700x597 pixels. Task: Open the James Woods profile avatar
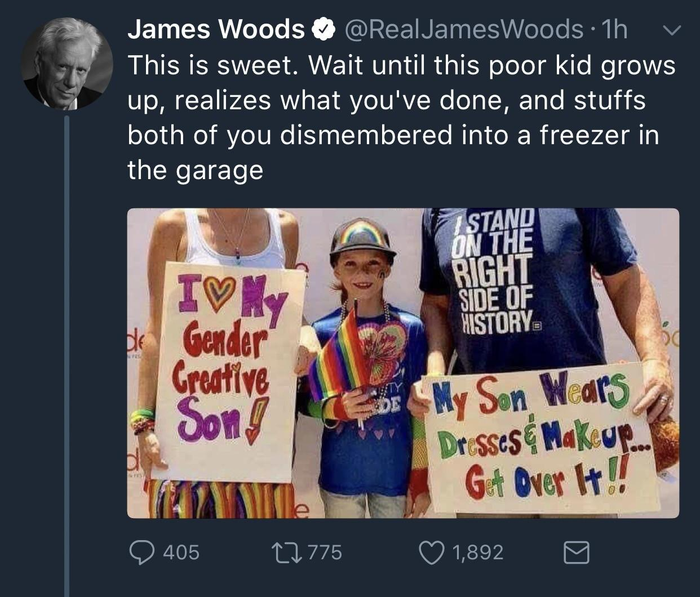pyautogui.click(x=67, y=63)
